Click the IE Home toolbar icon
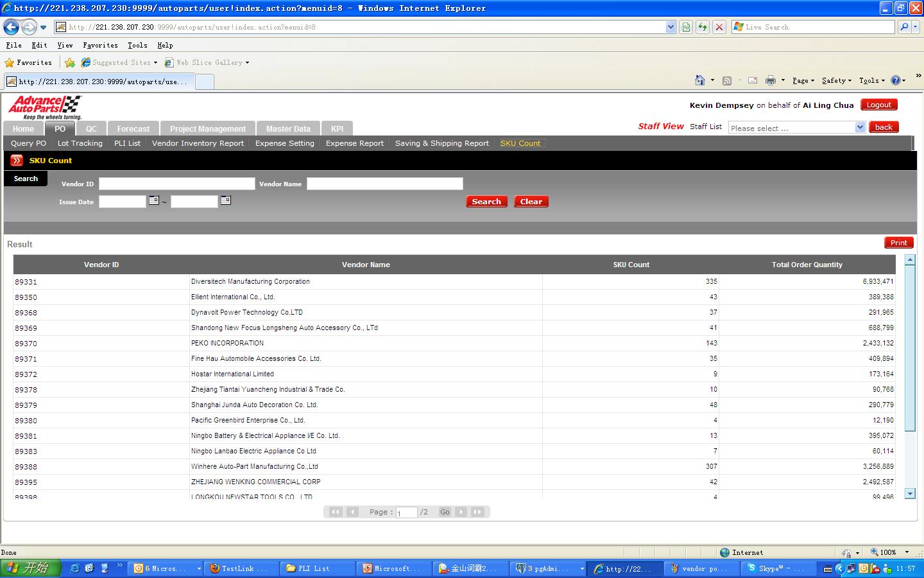The width and height of the screenshot is (924, 578). [700, 80]
